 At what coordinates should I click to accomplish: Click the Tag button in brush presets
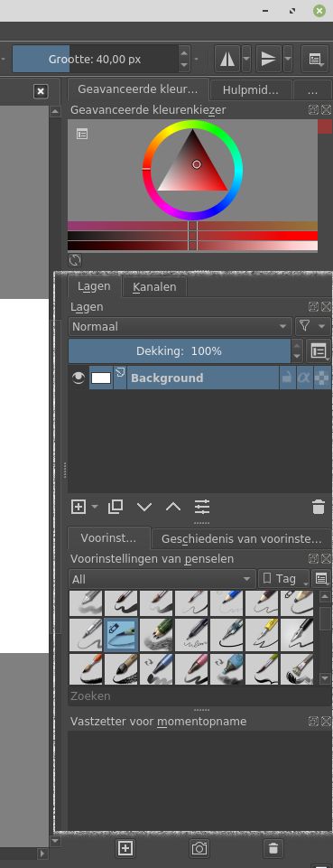point(283,579)
